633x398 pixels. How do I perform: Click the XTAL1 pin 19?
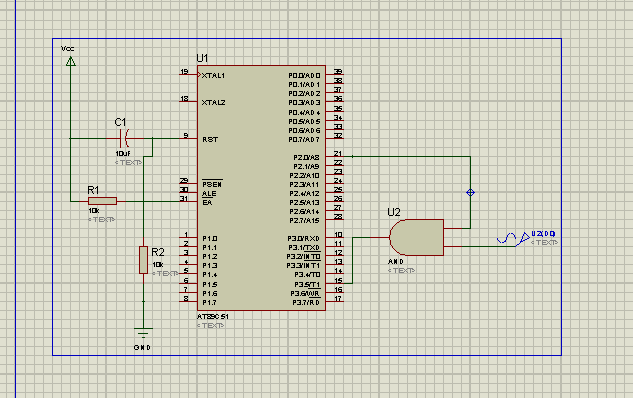click(x=188, y=74)
